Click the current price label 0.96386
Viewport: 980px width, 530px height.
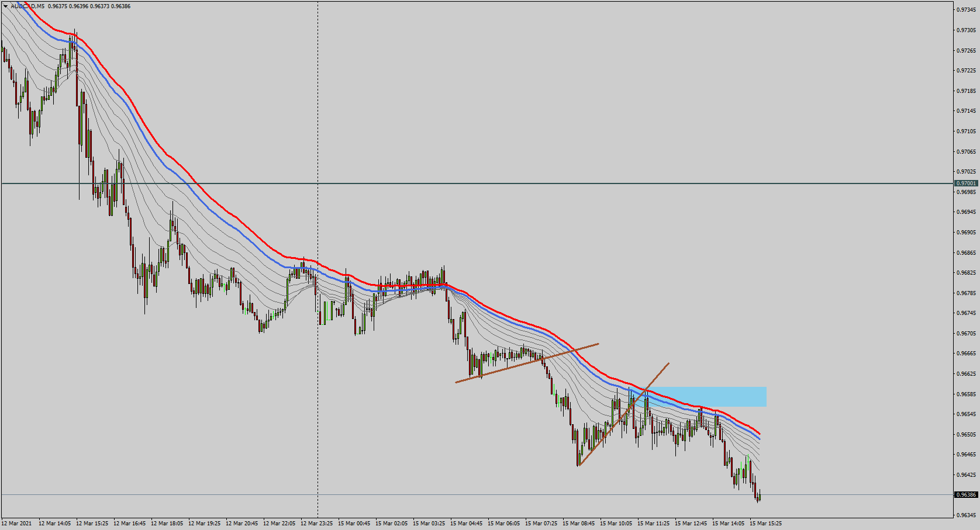966,495
